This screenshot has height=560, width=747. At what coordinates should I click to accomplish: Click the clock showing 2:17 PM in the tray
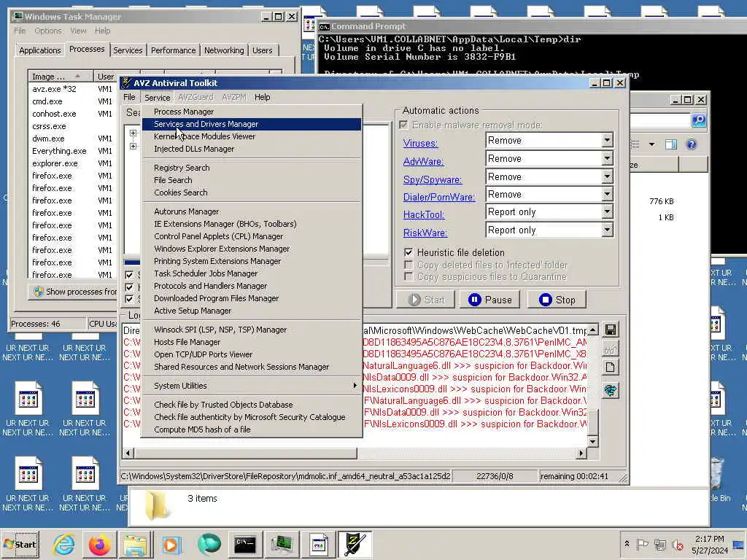709,539
